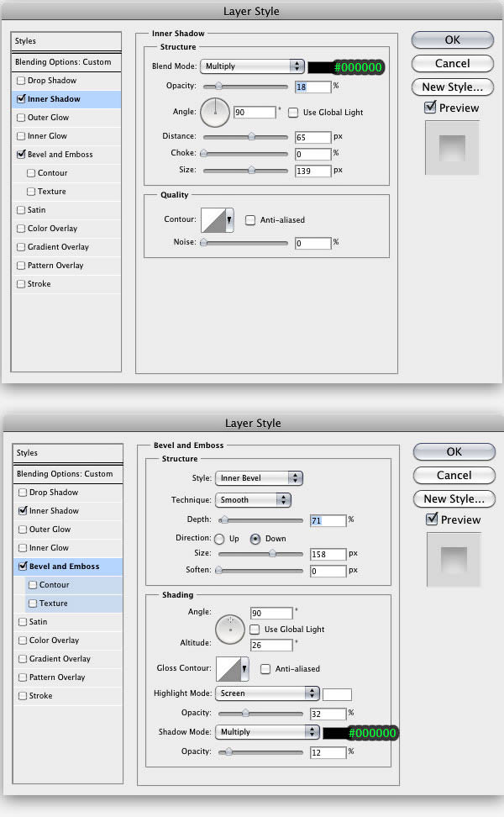
Task: Enable Anti-aliased for Gloss Contour
Action: coord(265,669)
